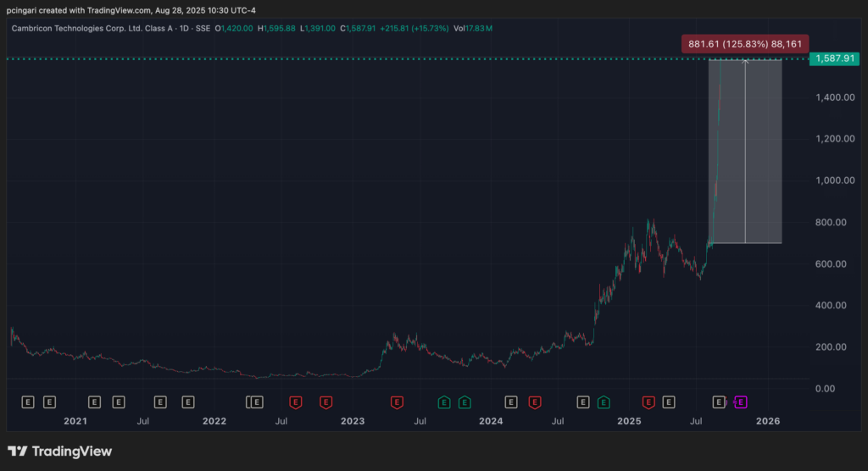Click first green earnings marker after Jul 2023
Screen dimensions: 868x471
(444, 402)
